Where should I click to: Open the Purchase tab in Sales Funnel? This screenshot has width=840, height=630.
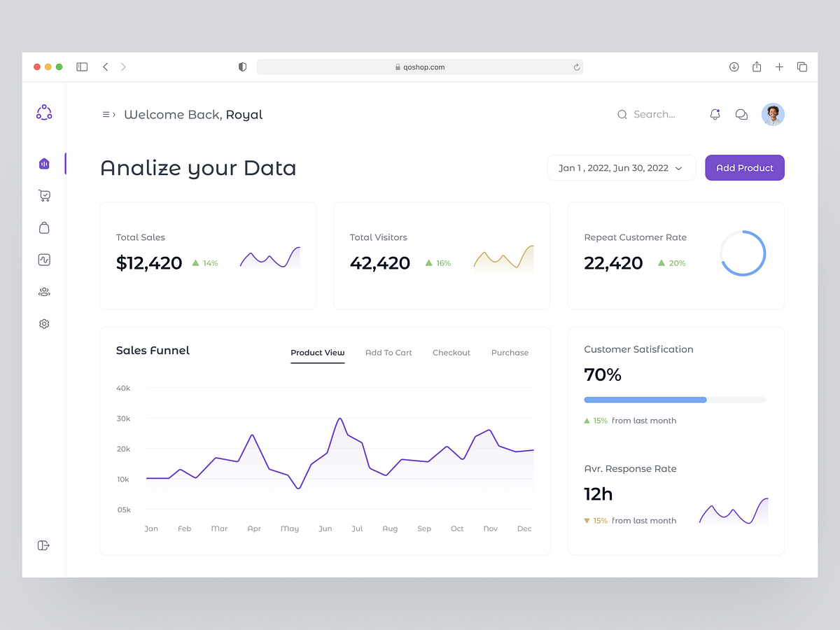coord(510,353)
